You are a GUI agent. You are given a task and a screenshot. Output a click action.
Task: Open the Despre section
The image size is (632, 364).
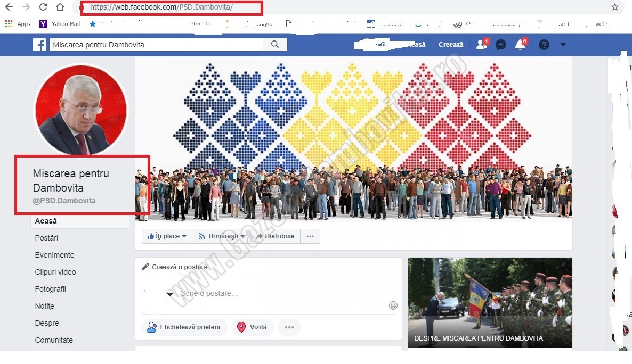click(x=47, y=324)
